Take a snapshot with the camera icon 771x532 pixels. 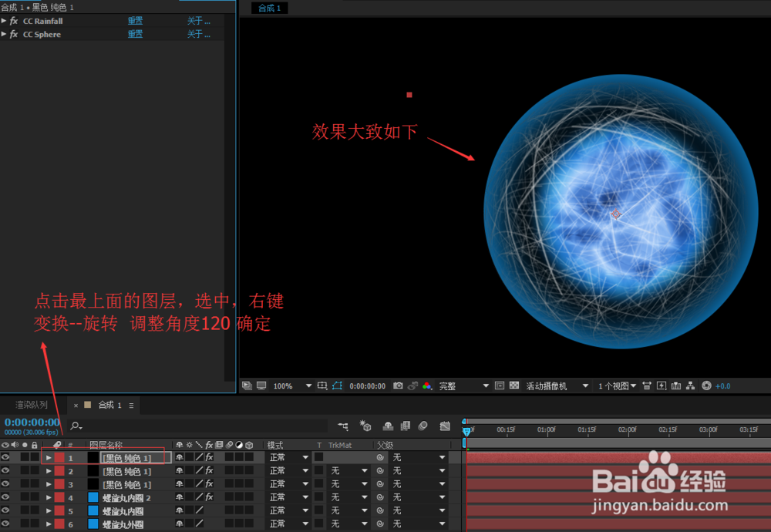[399, 386]
